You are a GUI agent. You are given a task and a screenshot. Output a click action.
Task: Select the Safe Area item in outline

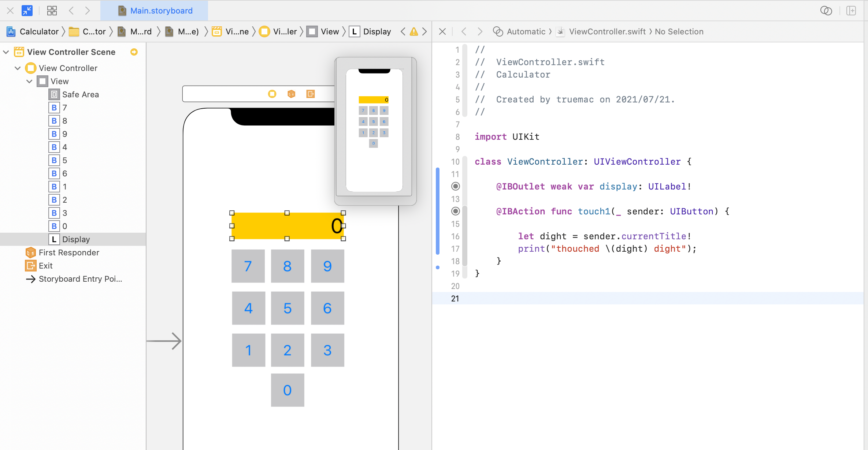[80, 94]
